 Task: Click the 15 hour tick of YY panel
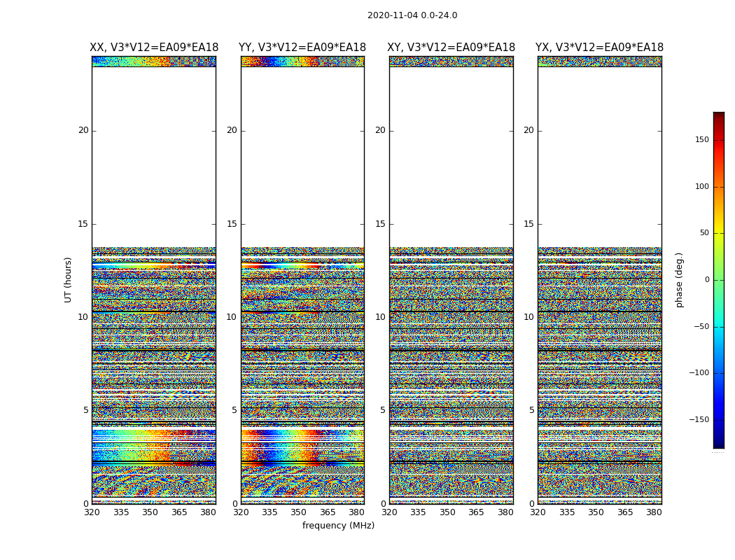[x=232, y=224]
